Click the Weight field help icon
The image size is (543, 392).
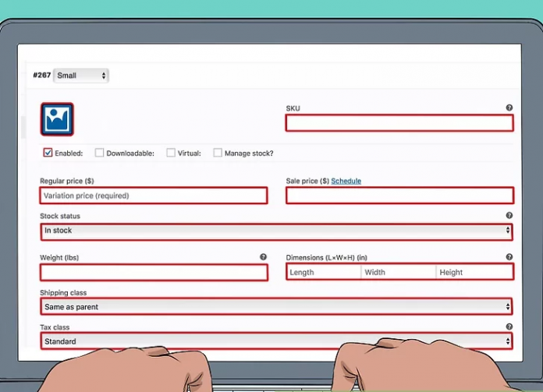click(x=263, y=256)
